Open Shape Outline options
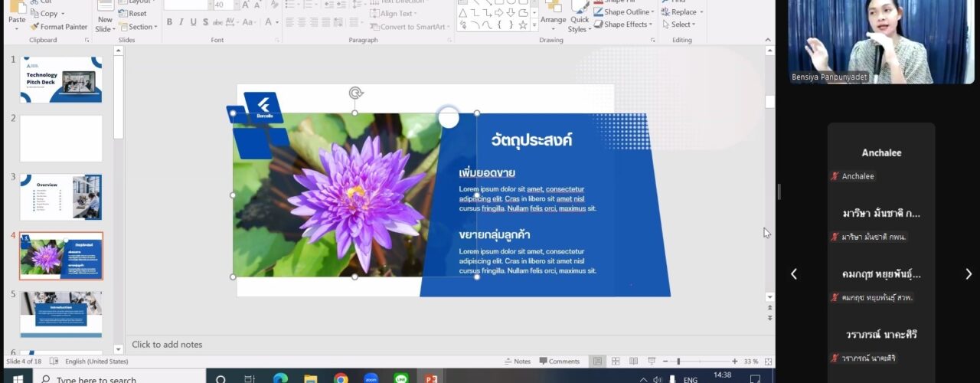The image size is (980, 383). pos(624,12)
